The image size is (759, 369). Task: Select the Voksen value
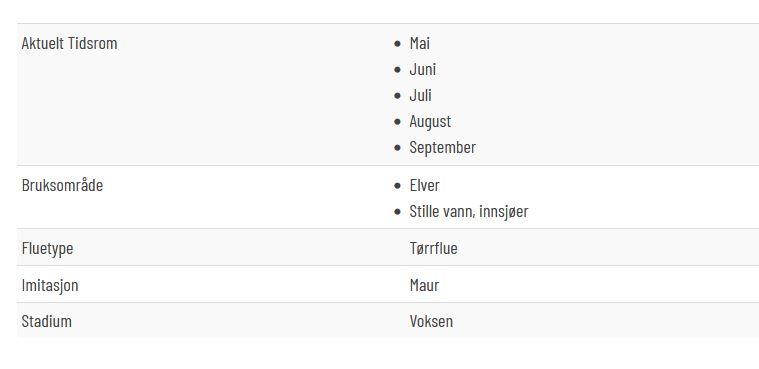click(x=431, y=322)
